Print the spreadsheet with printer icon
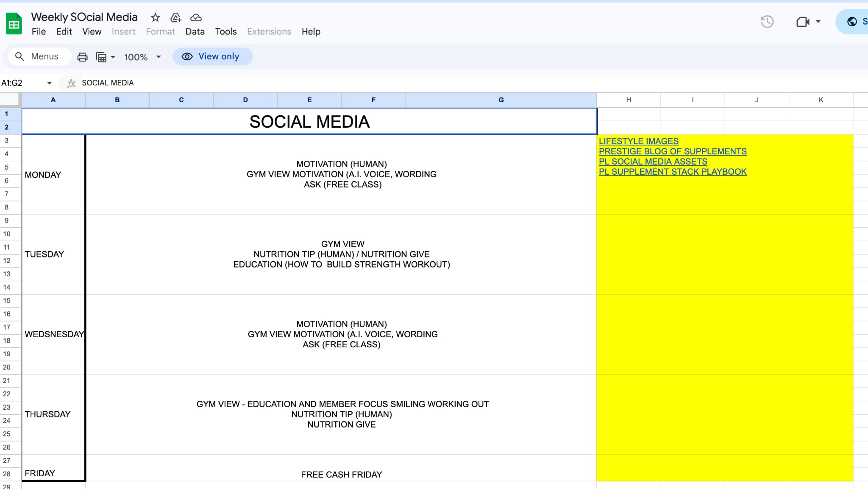 82,57
